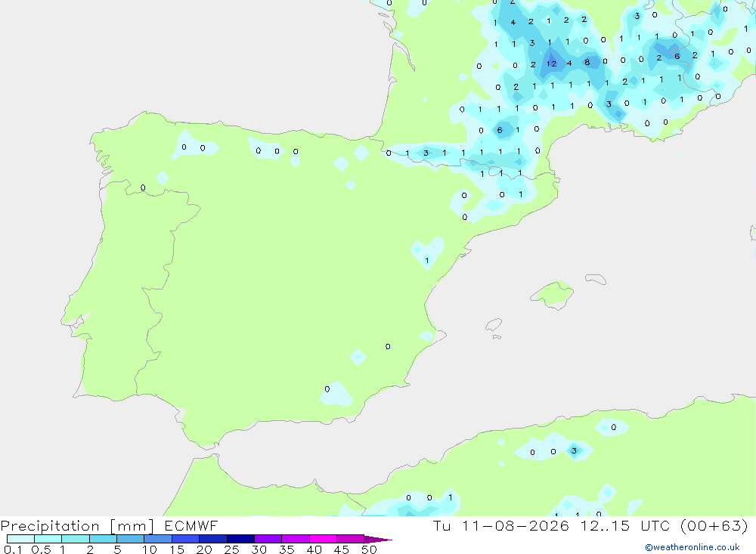Click the date "Tu 11-08-2026"
This screenshot has width=756, height=554.
pos(501,525)
